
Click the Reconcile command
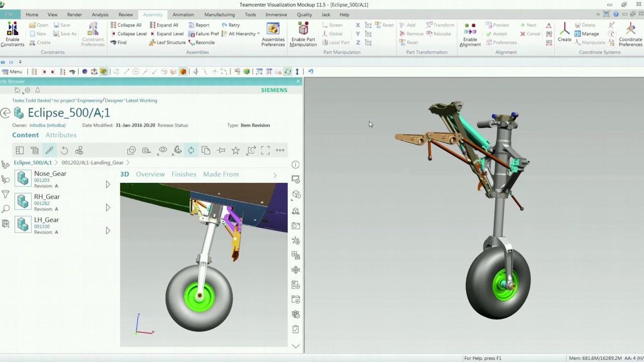202,42
